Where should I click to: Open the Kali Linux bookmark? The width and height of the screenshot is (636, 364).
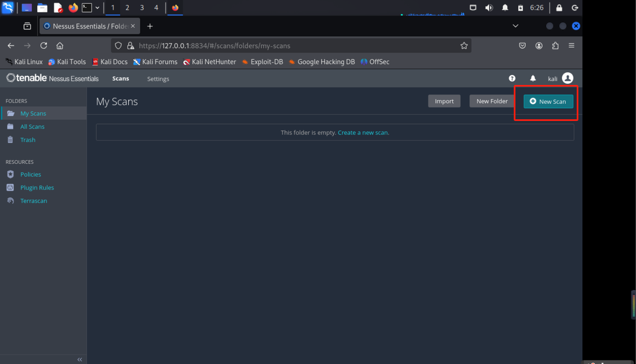(24, 62)
